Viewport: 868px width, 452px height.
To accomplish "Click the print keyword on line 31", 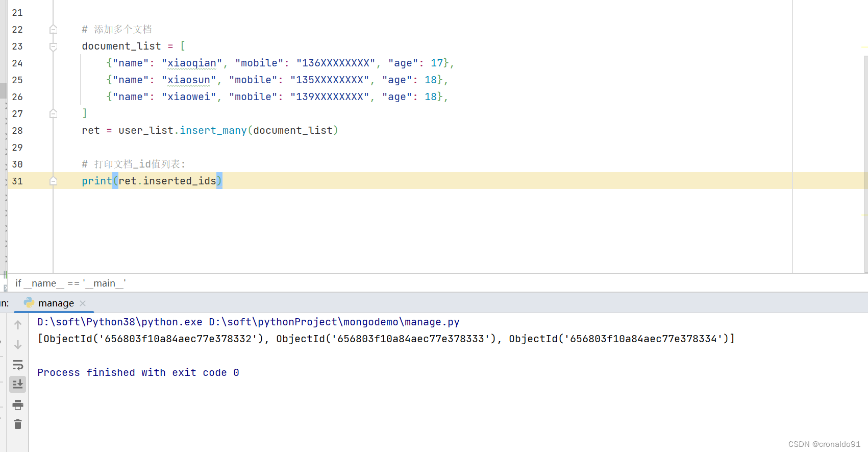I will coord(97,181).
